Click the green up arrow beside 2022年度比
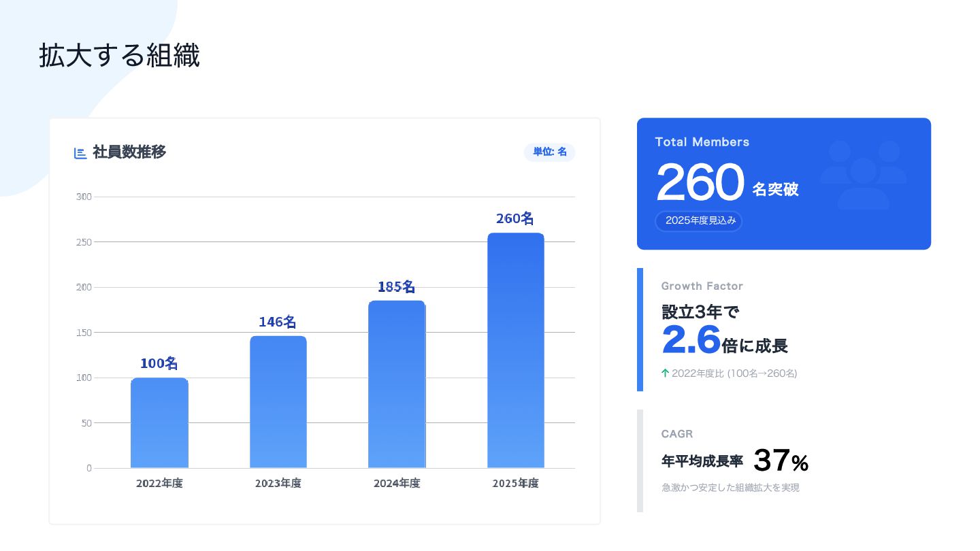Viewport: 980px width, 551px height. [666, 373]
